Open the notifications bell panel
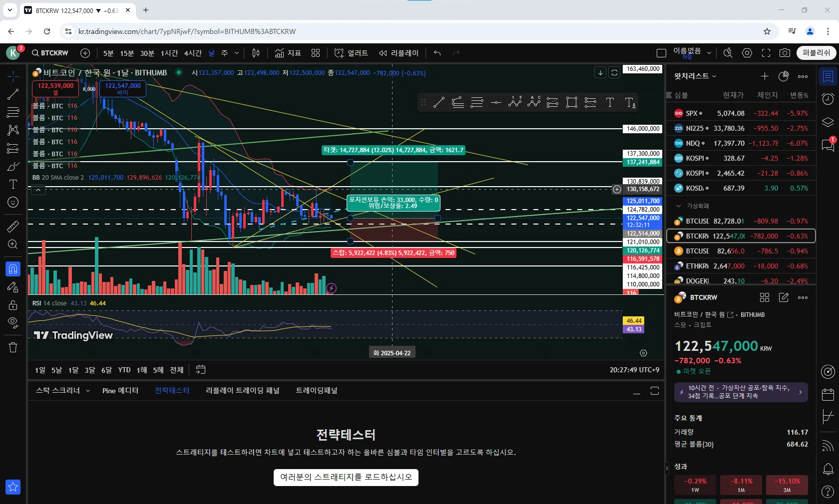The image size is (839, 504). pos(828,469)
